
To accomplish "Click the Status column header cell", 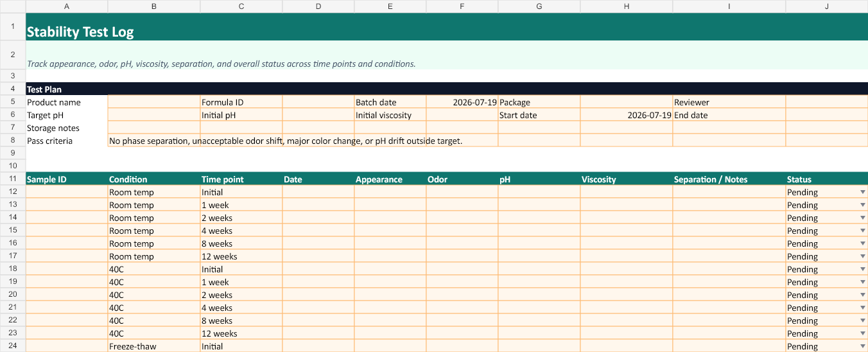I will (x=827, y=179).
